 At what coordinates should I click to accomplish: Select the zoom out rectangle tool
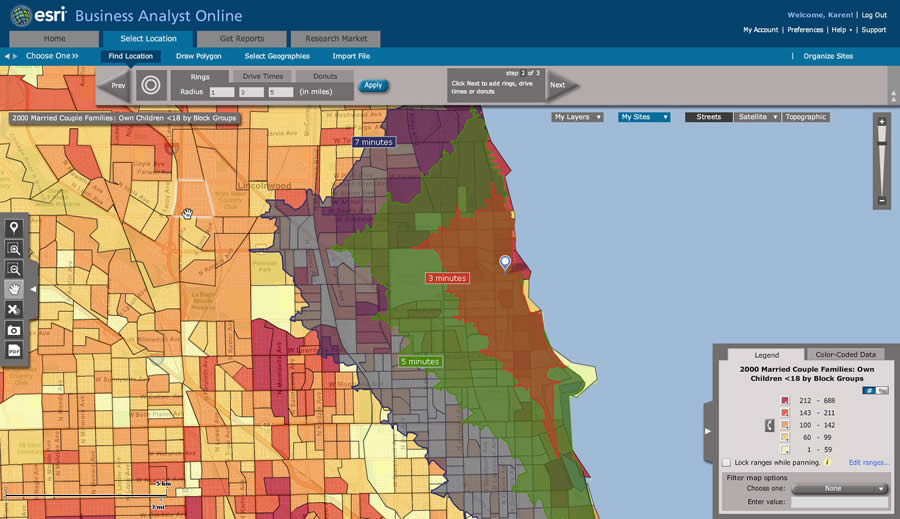(14, 269)
